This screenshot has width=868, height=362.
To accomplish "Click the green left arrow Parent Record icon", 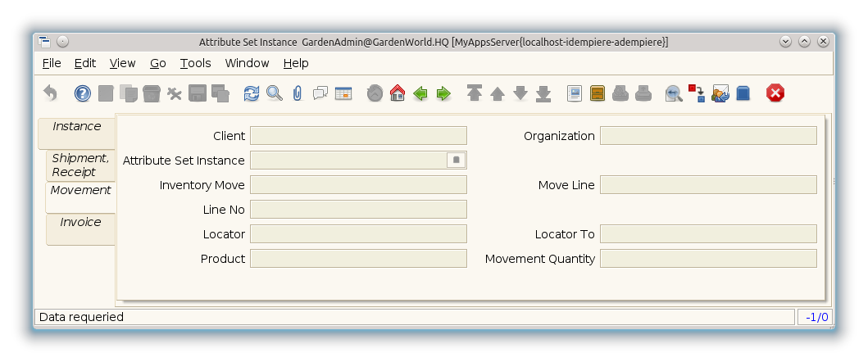I will coord(420,93).
